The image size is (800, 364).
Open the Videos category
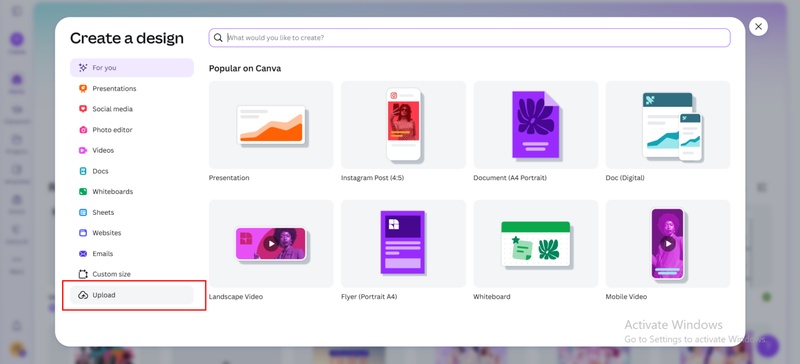[x=132, y=150]
